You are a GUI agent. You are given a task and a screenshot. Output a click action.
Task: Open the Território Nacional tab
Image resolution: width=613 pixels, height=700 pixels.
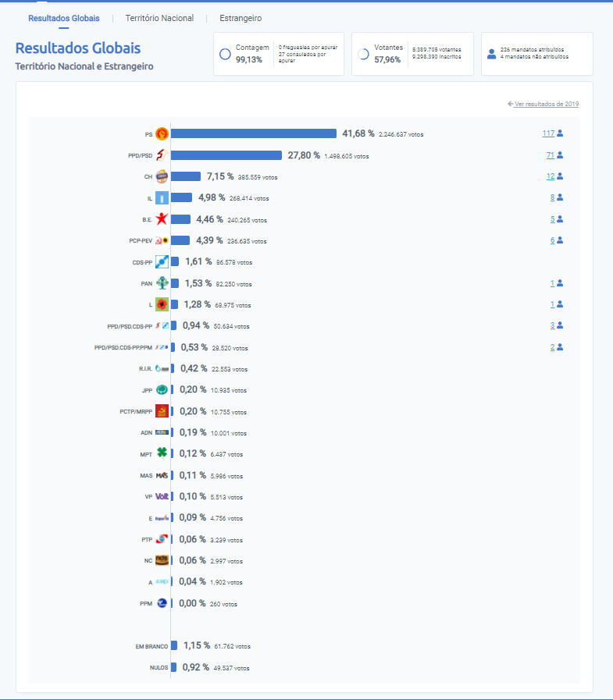tap(159, 18)
